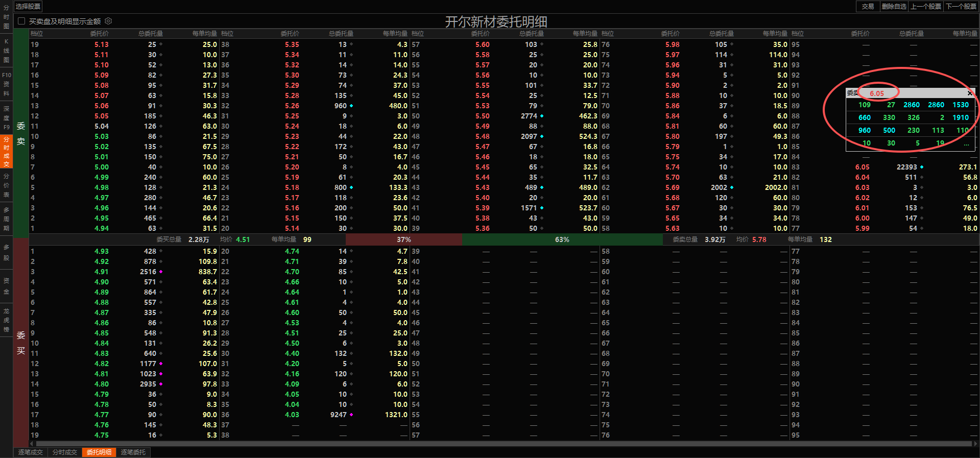Viewport: 980px width, 458px height.
Task: Go to 下一个股票
Action: [961, 6]
